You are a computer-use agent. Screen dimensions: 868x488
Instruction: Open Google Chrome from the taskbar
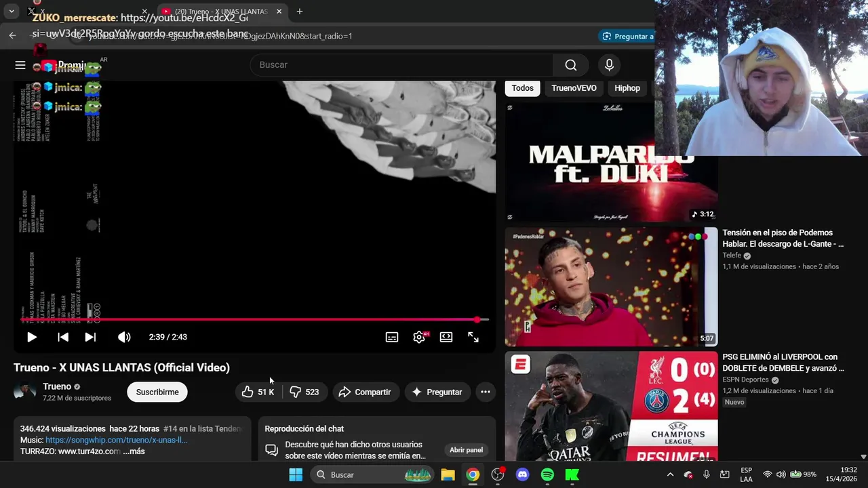tap(473, 474)
